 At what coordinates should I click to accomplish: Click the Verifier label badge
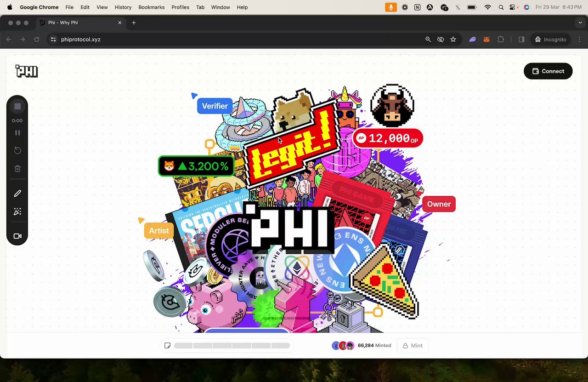click(x=215, y=106)
